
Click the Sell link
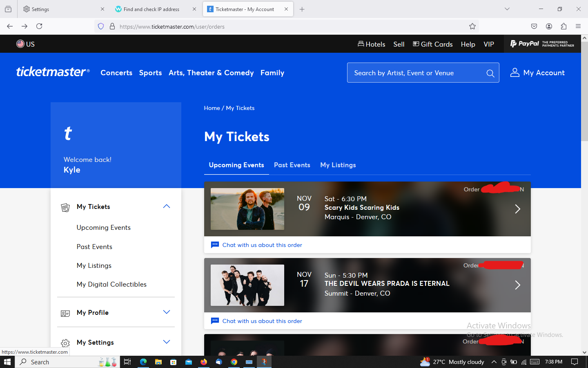[x=399, y=44]
